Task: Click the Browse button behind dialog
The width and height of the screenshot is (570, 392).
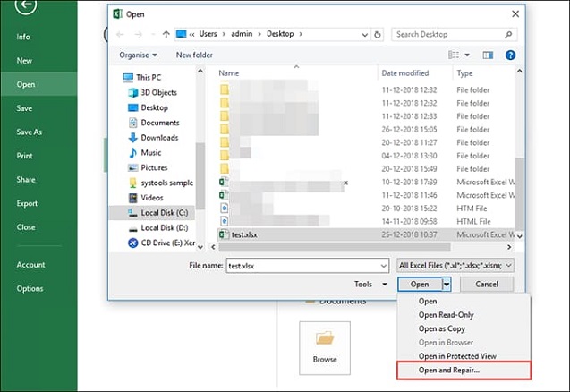Action: 325,347
